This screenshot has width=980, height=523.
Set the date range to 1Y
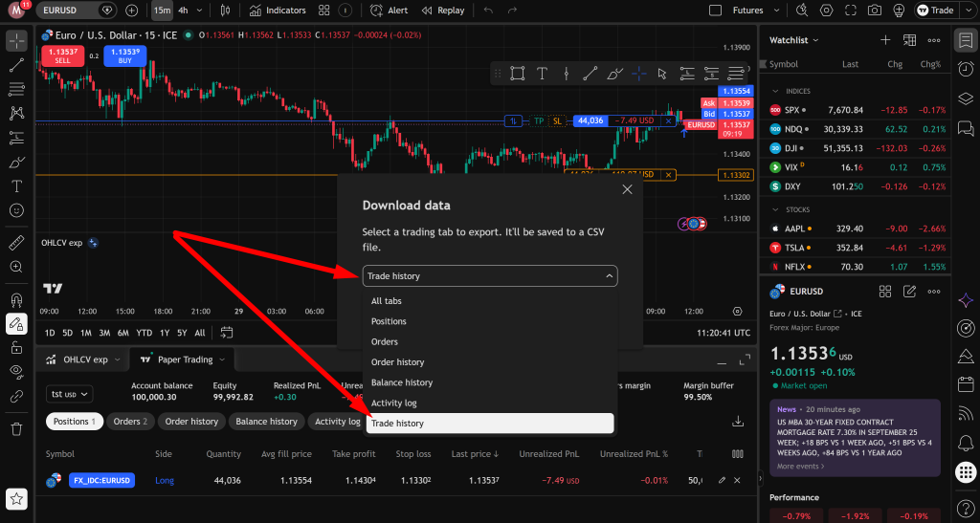click(165, 333)
